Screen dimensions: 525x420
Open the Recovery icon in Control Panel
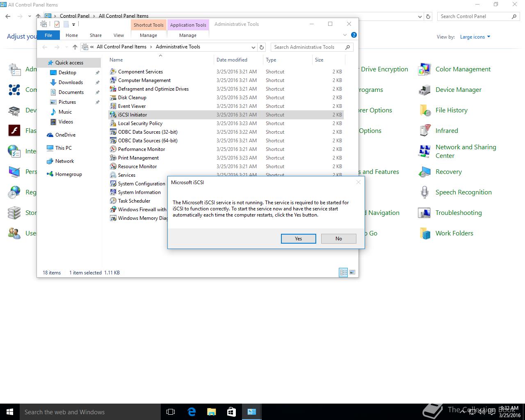pos(425,172)
